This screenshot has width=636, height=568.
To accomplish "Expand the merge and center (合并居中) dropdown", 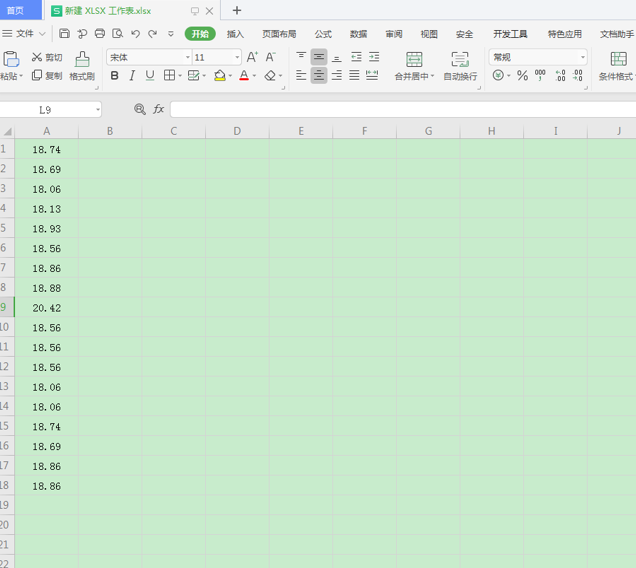I will point(432,76).
